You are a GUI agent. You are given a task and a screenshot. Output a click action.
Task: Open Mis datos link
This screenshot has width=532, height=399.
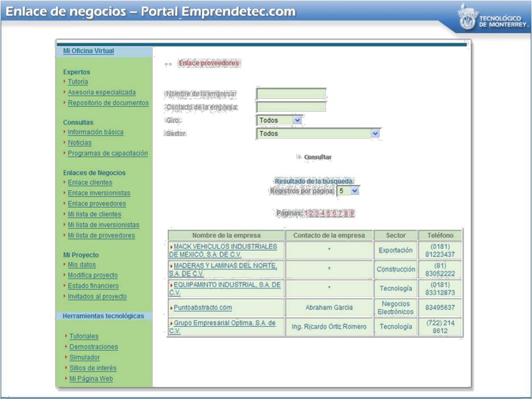point(82,264)
